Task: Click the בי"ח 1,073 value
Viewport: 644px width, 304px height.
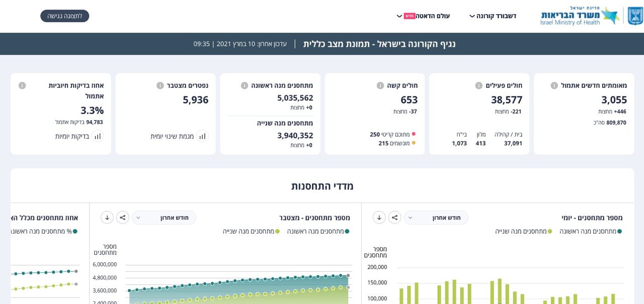Action: coord(459,143)
